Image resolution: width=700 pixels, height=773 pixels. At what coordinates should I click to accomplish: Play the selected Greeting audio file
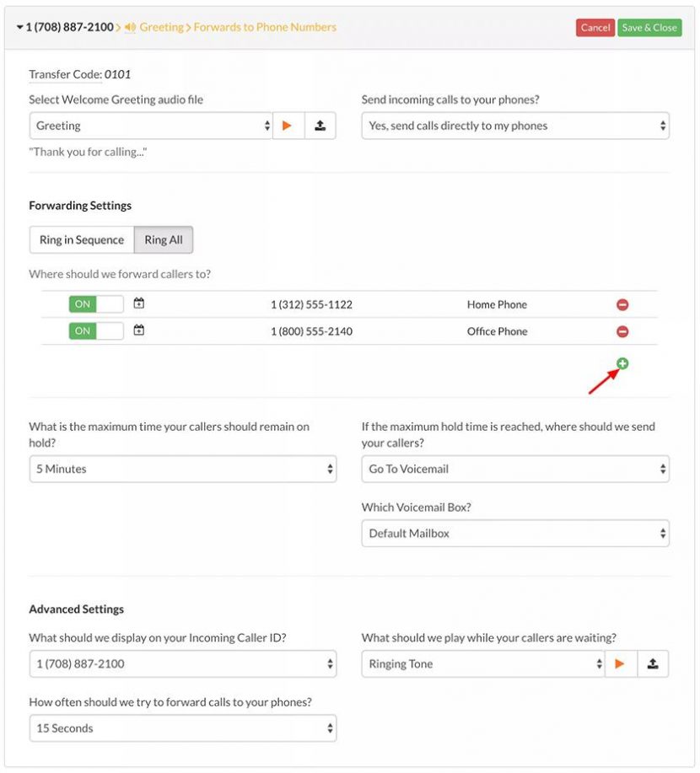tap(287, 125)
